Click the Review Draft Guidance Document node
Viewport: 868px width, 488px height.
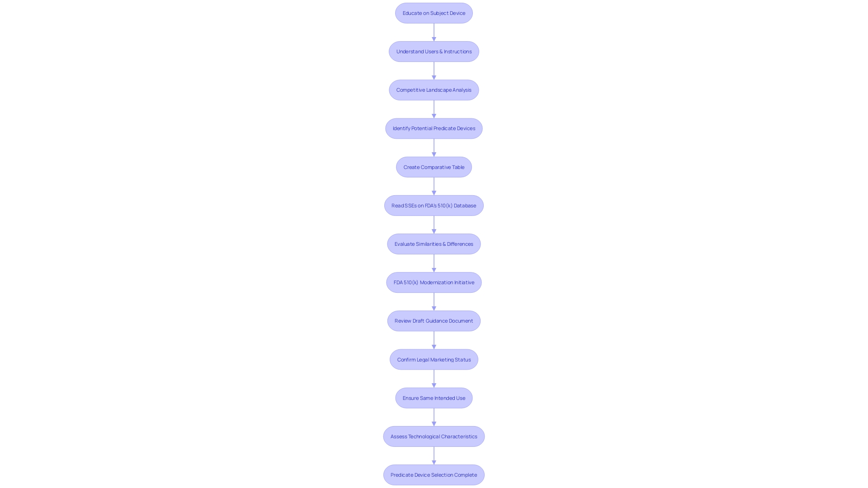(434, 320)
